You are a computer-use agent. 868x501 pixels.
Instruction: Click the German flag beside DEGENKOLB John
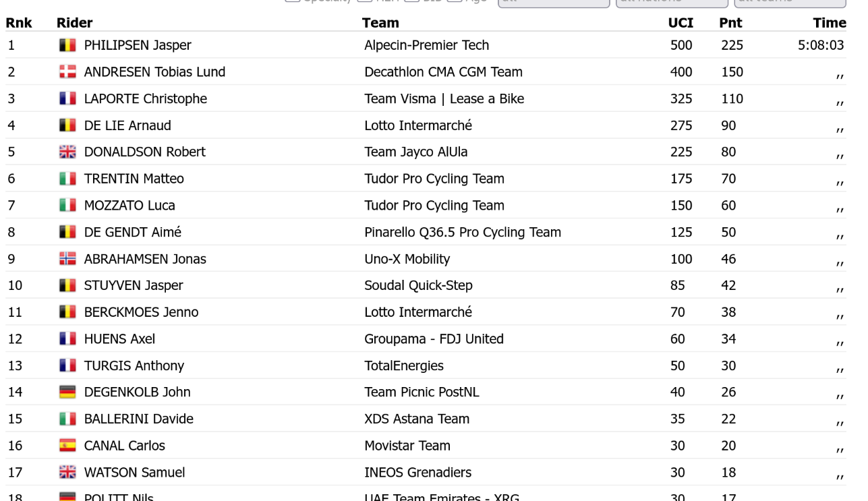point(67,392)
